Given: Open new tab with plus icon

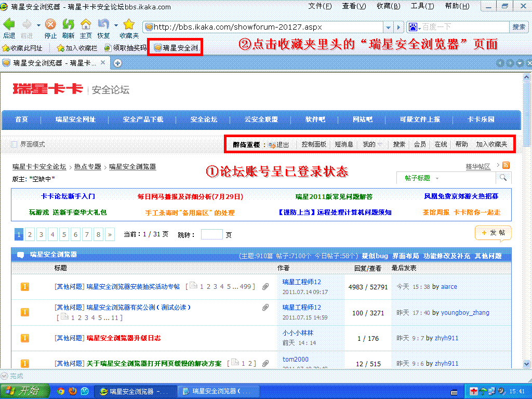Looking at the screenshot, I should click(x=118, y=63).
